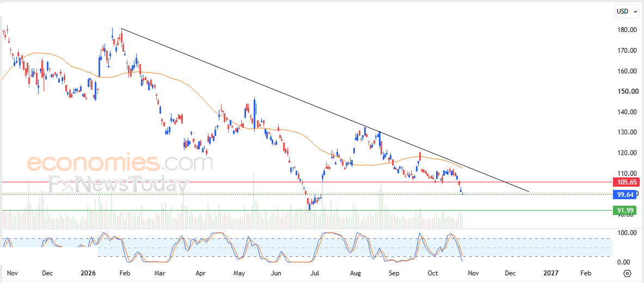Open chart settings gear icon
The image size is (644, 283).
[x=627, y=273]
